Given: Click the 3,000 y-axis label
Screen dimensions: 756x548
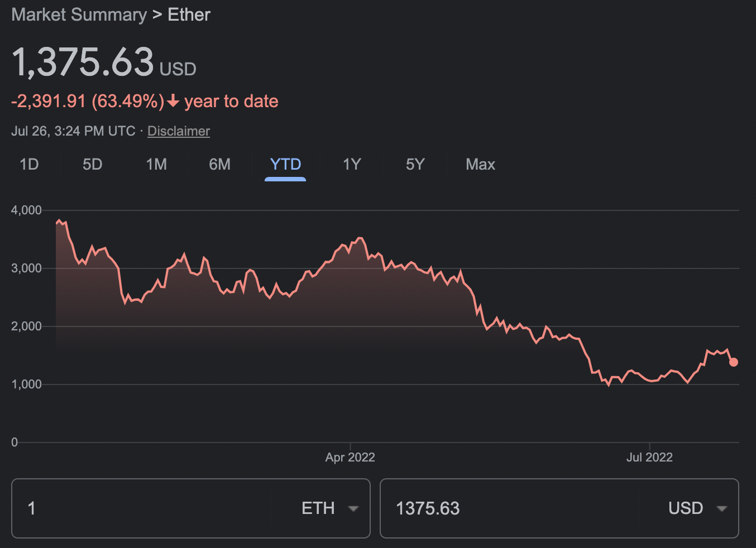Looking at the screenshot, I should pos(26,268).
